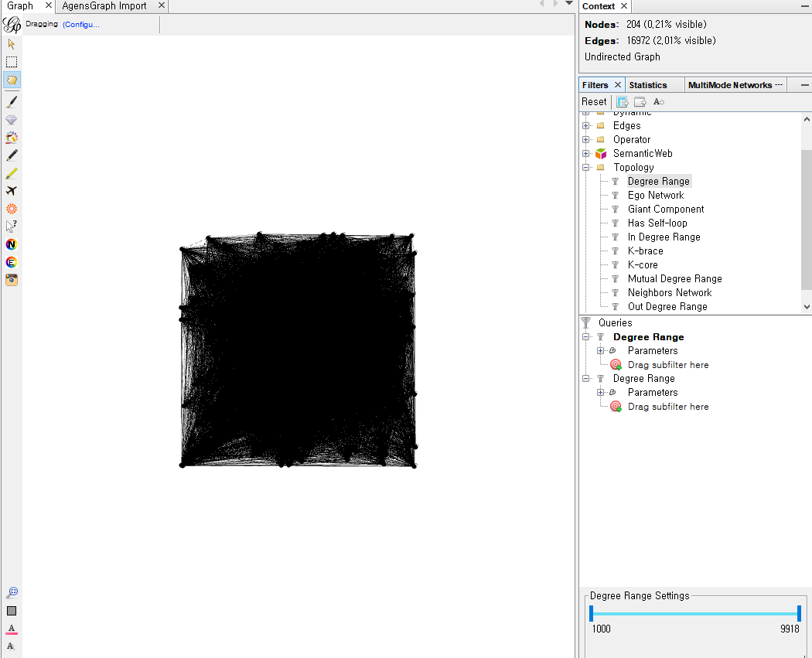This screenshot has height=658, width=812.
Task: Select the Shortest Path airplane tool
Action: coord(12,190)
